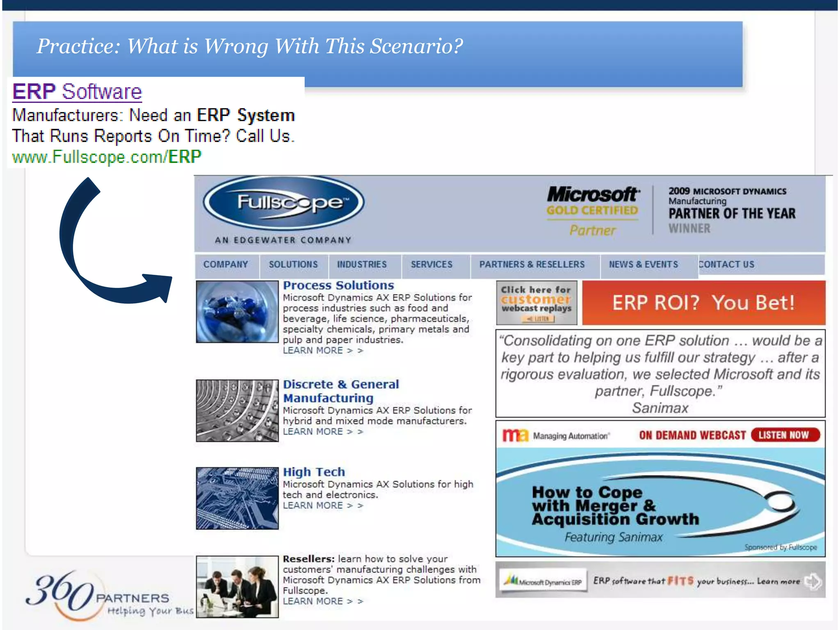Click LEARN MORE under High Tech
Image resolution: width=840 pixels, height=630 pixels.
[x=323, y=506]
